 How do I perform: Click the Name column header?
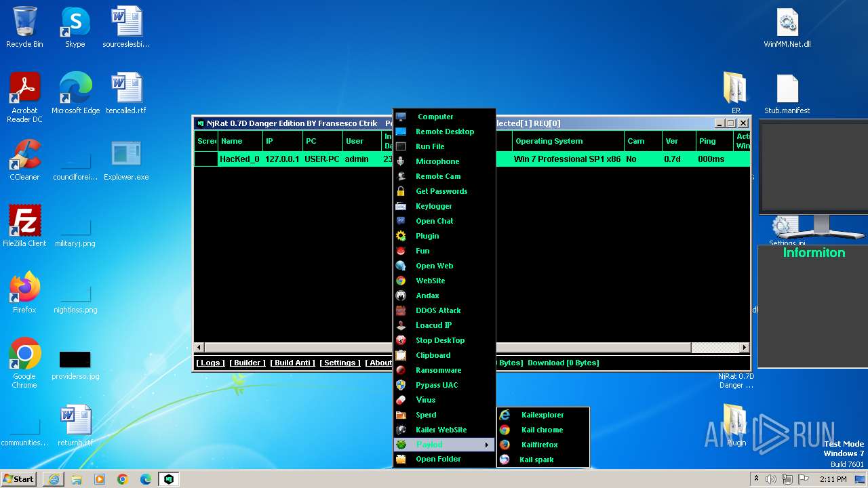[240, 141]
